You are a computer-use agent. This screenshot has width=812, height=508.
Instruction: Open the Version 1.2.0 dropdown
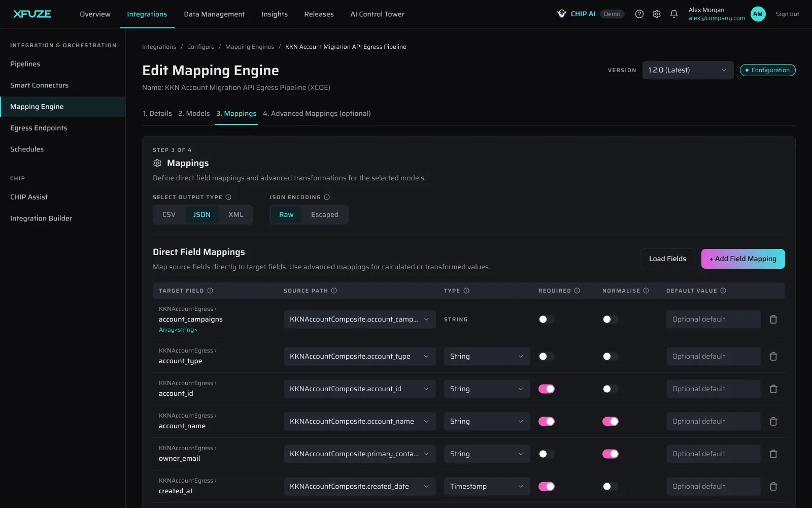click(688, 70)
